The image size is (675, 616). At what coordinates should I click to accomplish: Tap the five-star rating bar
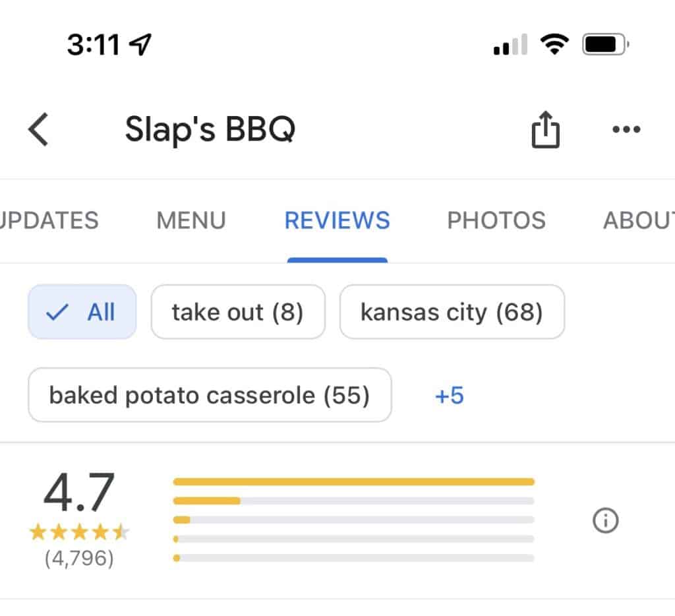(x=353, y=481)
